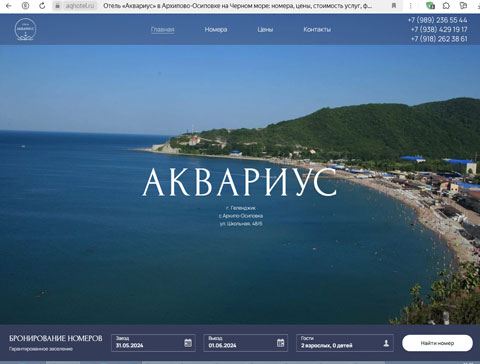Image resolution: width=480 pixels, height=364 pixels.
Task: Click the calendar icon in Выезд field
Action: [x=280, y=343]
